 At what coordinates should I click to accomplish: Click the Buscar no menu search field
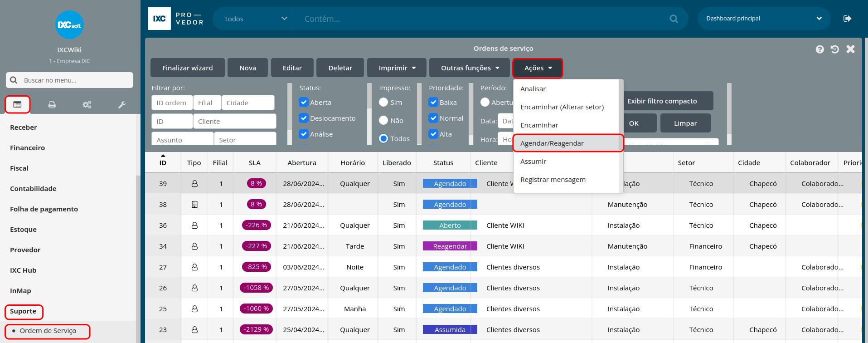coord(70,80)
